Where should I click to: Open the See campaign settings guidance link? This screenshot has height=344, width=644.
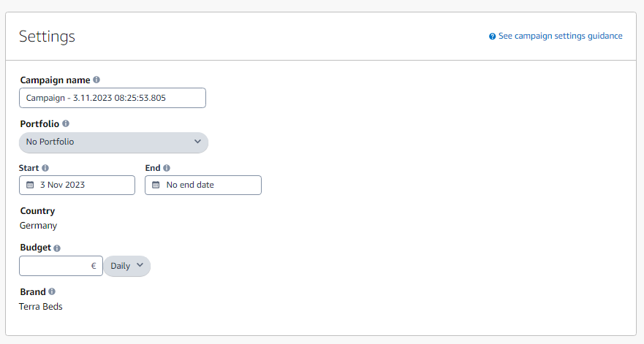[x=560, y=36]
